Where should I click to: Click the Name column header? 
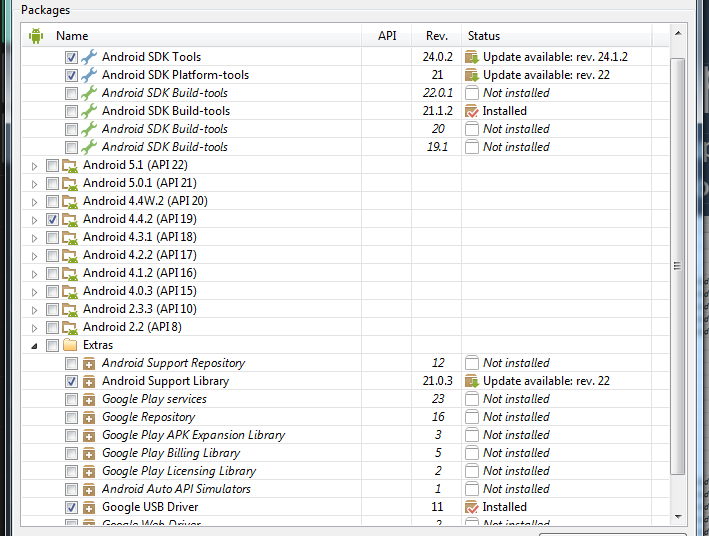pyautogui.click(x=192, y=36)
